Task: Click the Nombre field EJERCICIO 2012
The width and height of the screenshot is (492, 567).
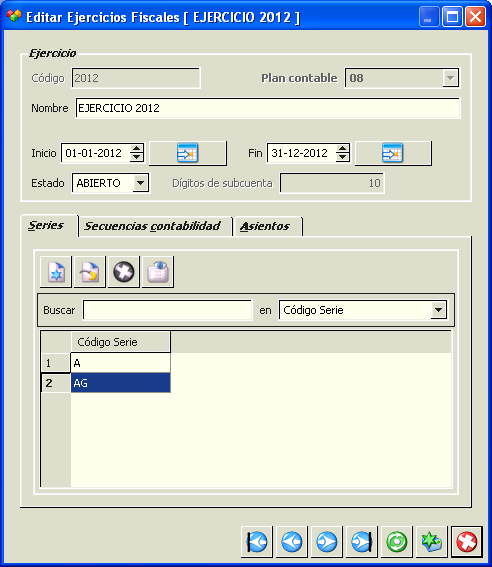Action: (268, 108)
